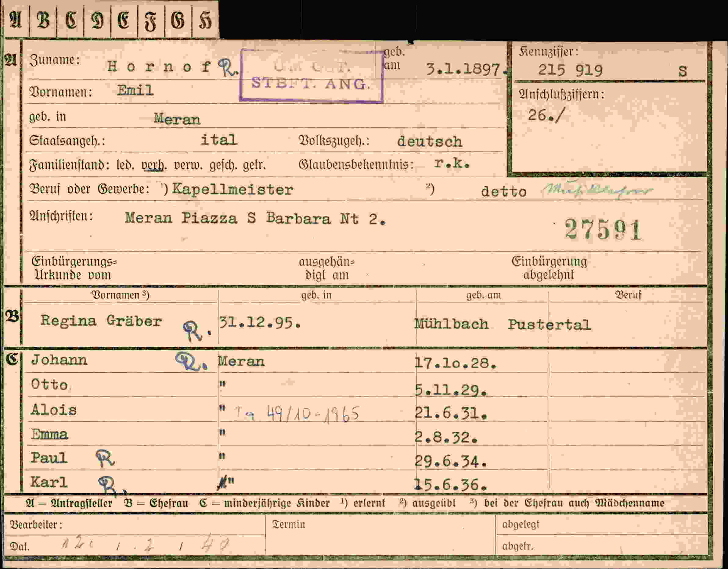Screen dimensions: 728x569
Task: Click the "Glaubensbekenntnis:" label
Action: point(356,165)
